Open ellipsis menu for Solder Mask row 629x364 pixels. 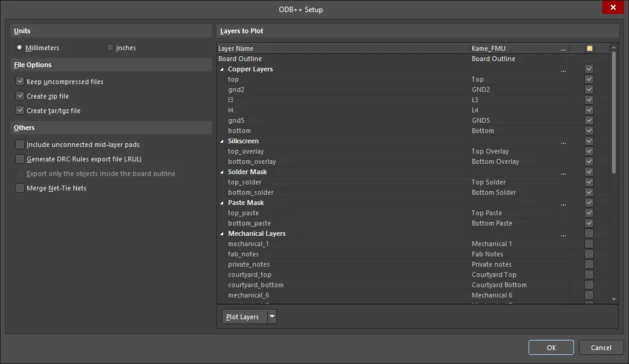(x=563, y=173)
